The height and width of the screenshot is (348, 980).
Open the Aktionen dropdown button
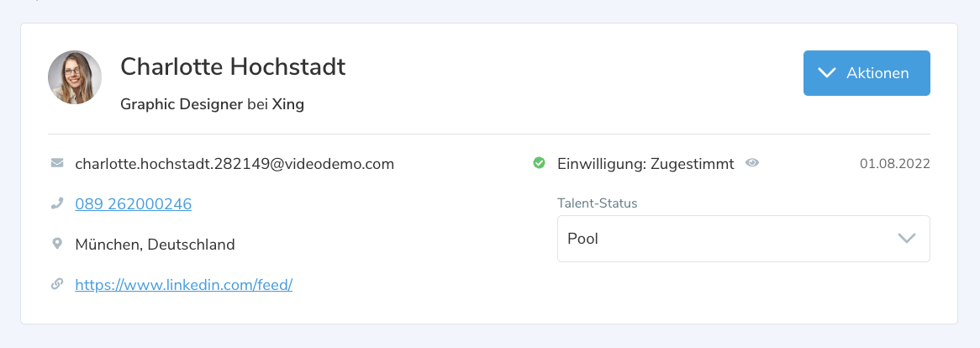click(x=867, y=73)
